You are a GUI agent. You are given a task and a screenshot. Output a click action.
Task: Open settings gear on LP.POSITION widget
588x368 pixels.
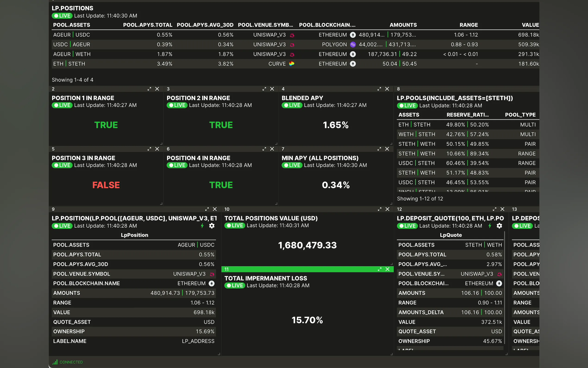click(212, 226)
